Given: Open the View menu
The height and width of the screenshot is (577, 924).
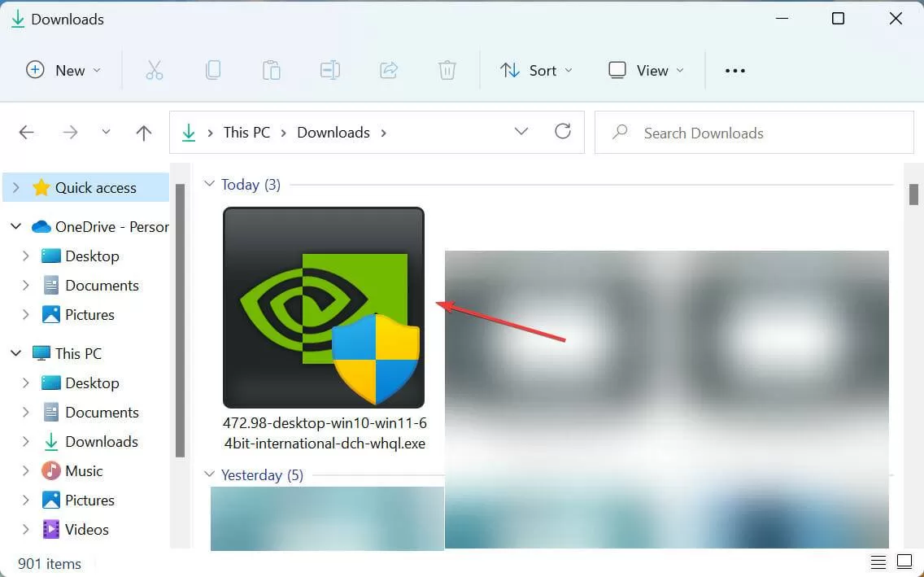Looking at the screenshot, I should click(x=647, y=71).
